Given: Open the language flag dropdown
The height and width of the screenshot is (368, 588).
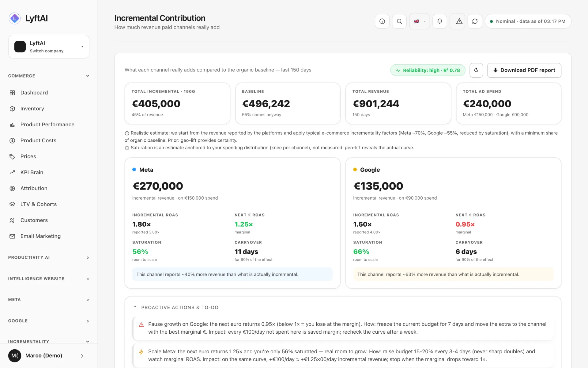Looking at the screenshot, I should 420,21.
